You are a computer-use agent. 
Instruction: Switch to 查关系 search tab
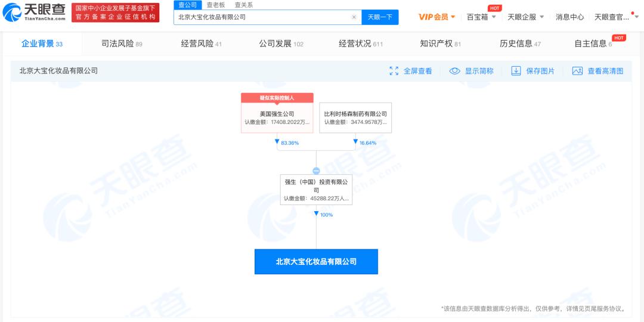point(244,5)
